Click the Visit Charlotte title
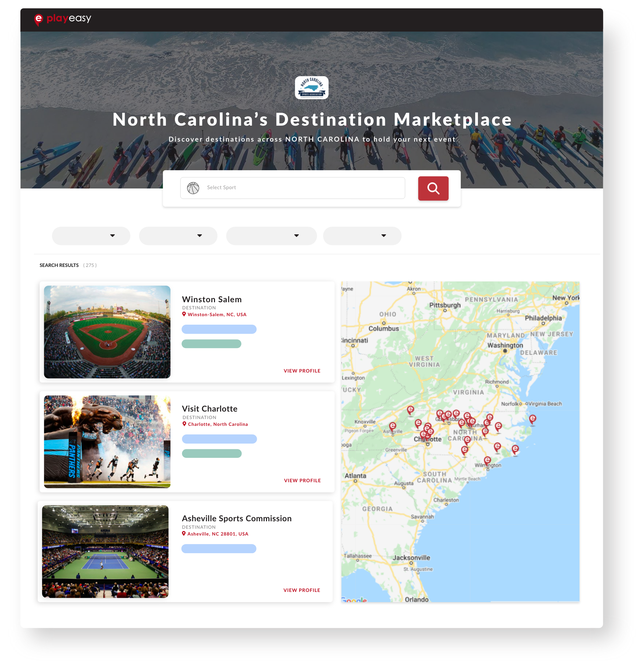644x669 pixels. point(210,409)
